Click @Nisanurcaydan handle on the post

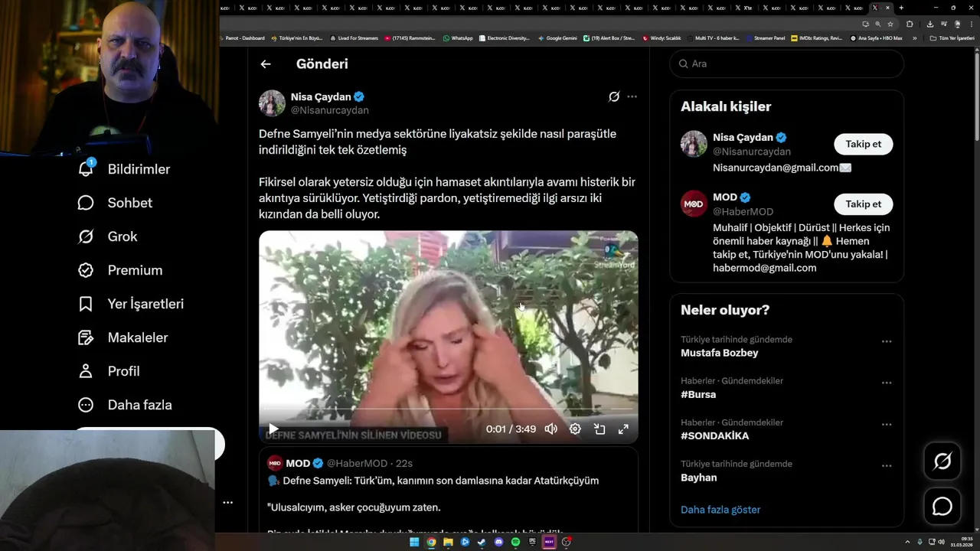point(329,110)
